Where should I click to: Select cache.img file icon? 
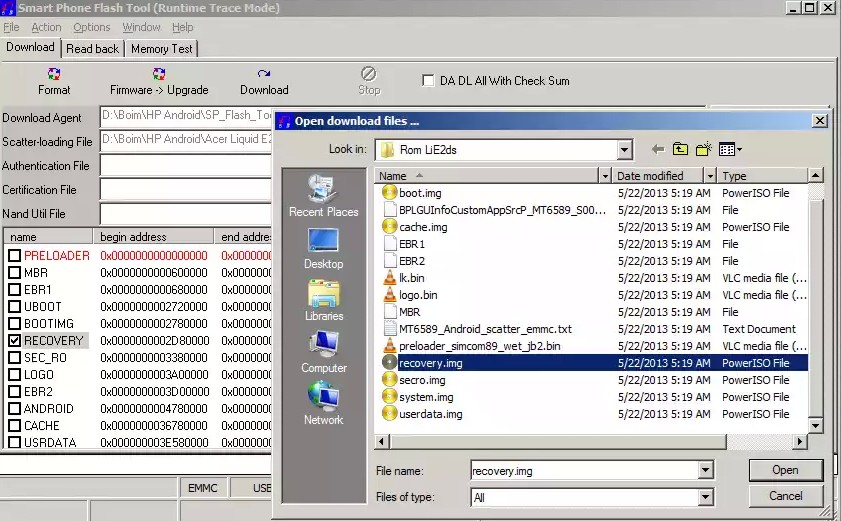[389, 226]
